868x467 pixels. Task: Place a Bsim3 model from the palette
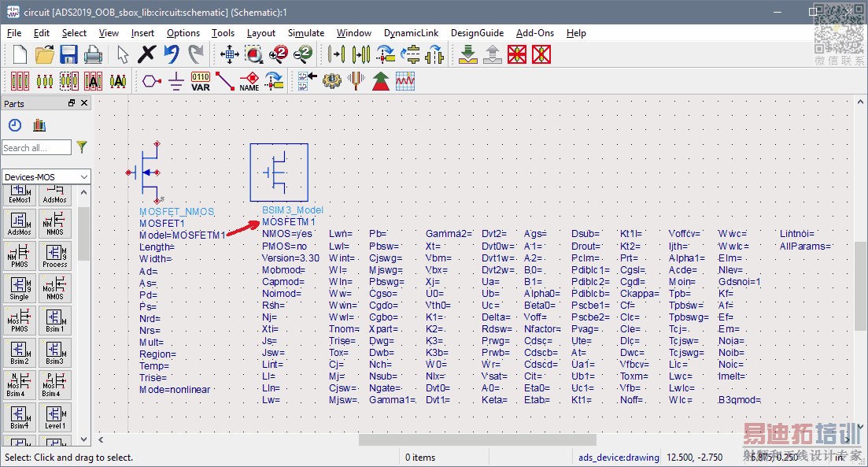click(x=54, y=352)
